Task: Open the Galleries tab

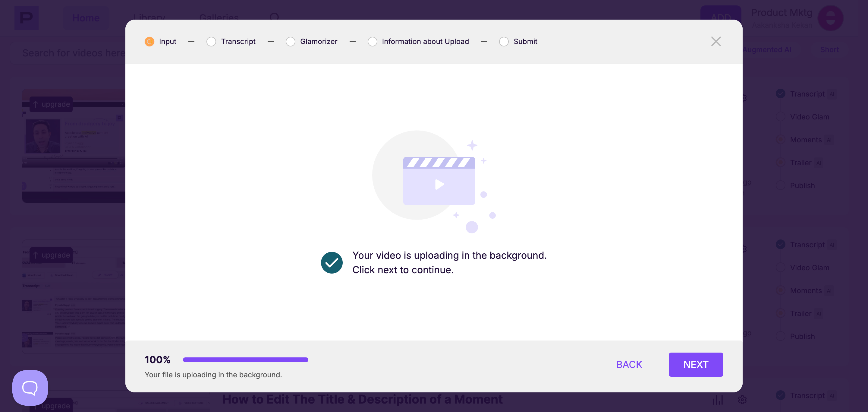Action: point(219,18)
